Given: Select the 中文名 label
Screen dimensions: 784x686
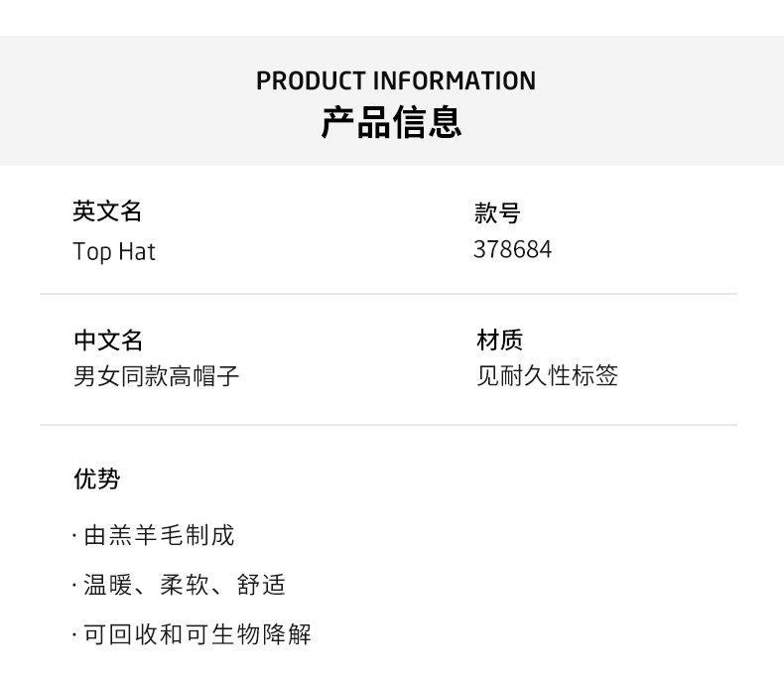Looking at the screenshot, I should tap(108, 341).
